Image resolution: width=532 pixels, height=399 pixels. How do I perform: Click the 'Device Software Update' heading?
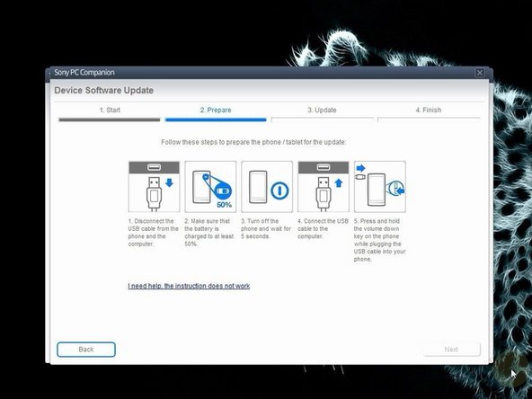pyautogui.click(x=104, y=90)
